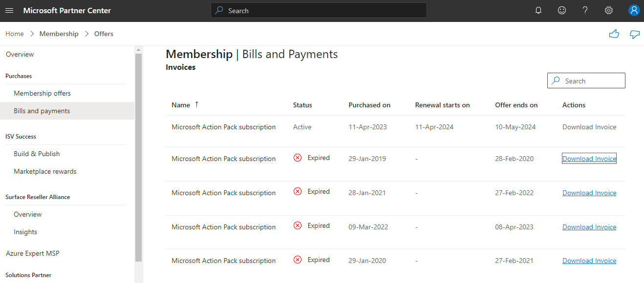
Task: Go to Home breadcrumb
Action: click(15, 34)
